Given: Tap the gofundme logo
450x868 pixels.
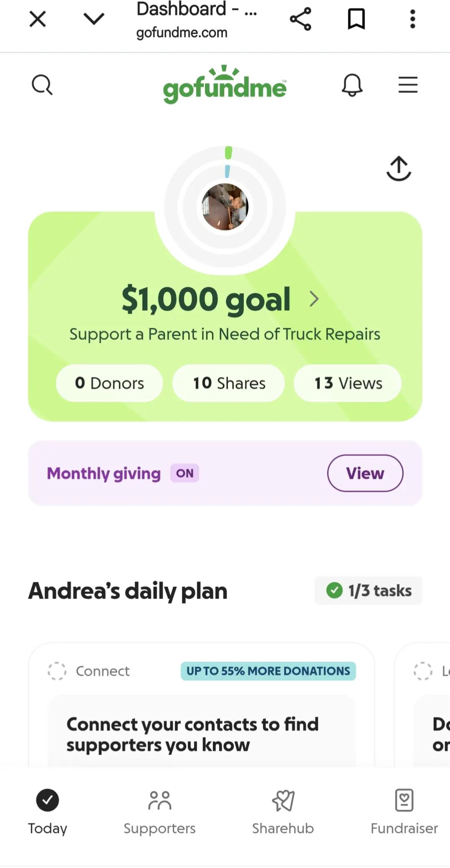Looking at the screenshot, I should 225,85.
